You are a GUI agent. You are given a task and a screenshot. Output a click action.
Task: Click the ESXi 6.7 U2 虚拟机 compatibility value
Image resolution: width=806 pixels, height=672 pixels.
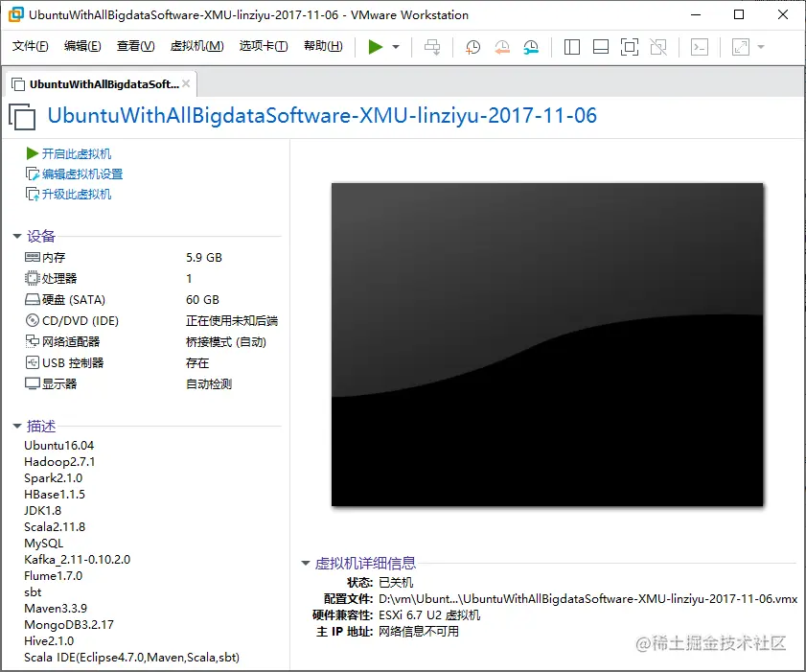429,614
